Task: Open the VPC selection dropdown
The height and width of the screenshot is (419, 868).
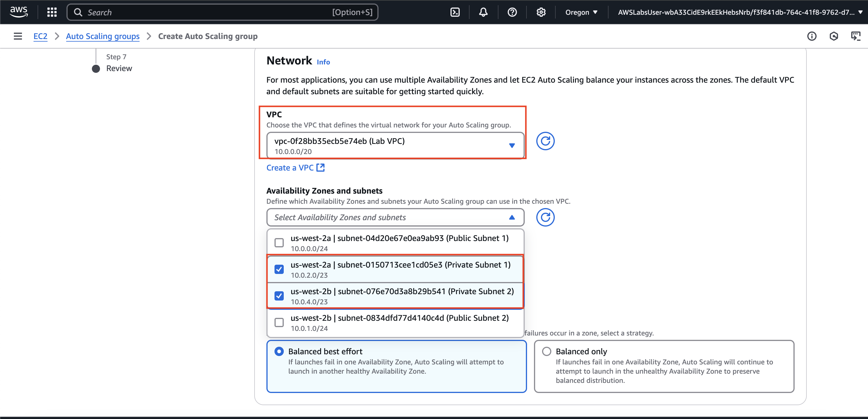Action: pyautogui.click(x=395, y=146)
